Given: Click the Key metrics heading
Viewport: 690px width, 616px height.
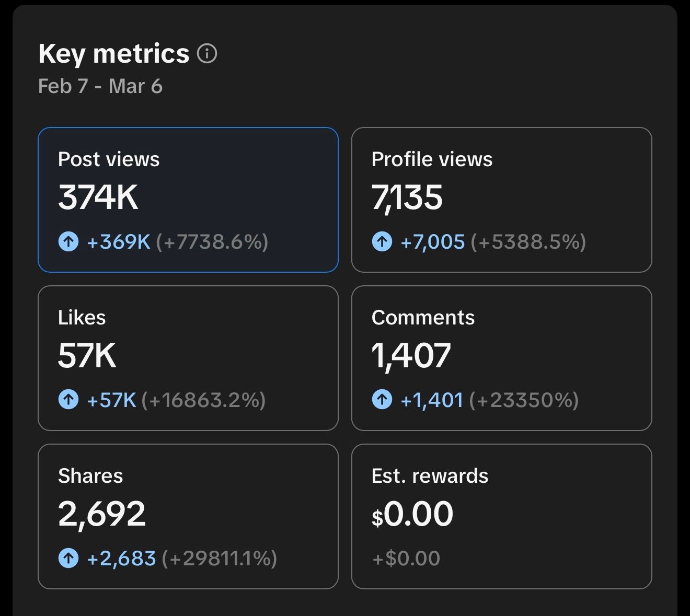Looking at the screenshot, I should 114,53.
